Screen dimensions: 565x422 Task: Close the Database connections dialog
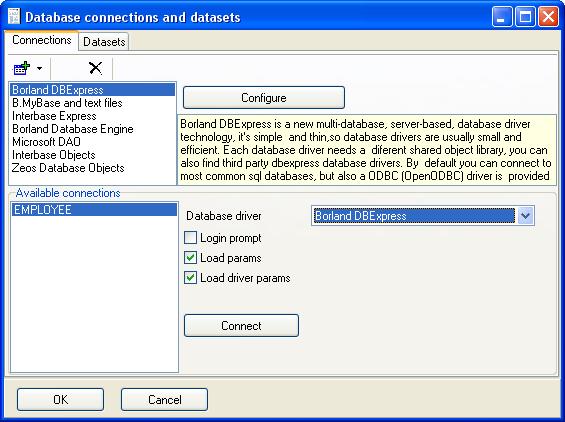(x=548, y=17)
